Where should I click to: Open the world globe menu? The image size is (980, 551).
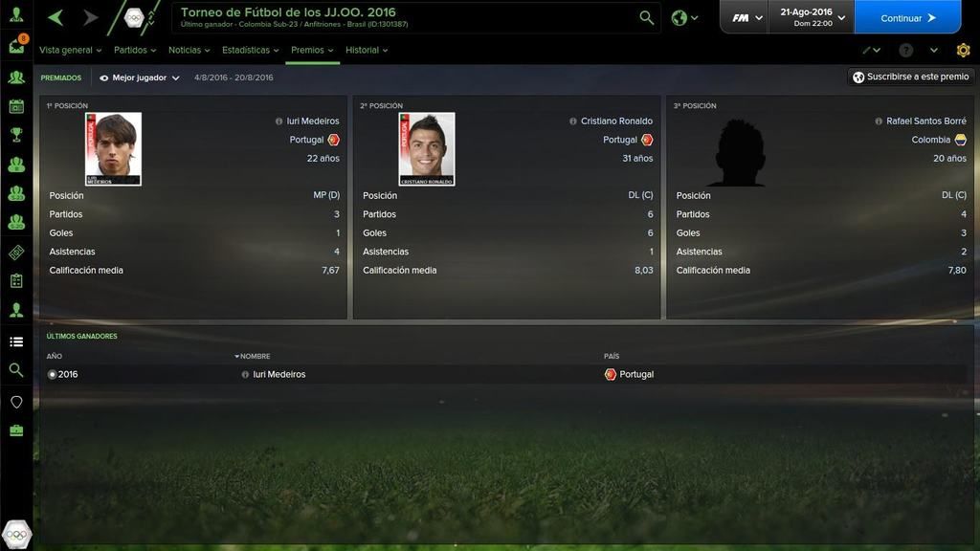685,17
